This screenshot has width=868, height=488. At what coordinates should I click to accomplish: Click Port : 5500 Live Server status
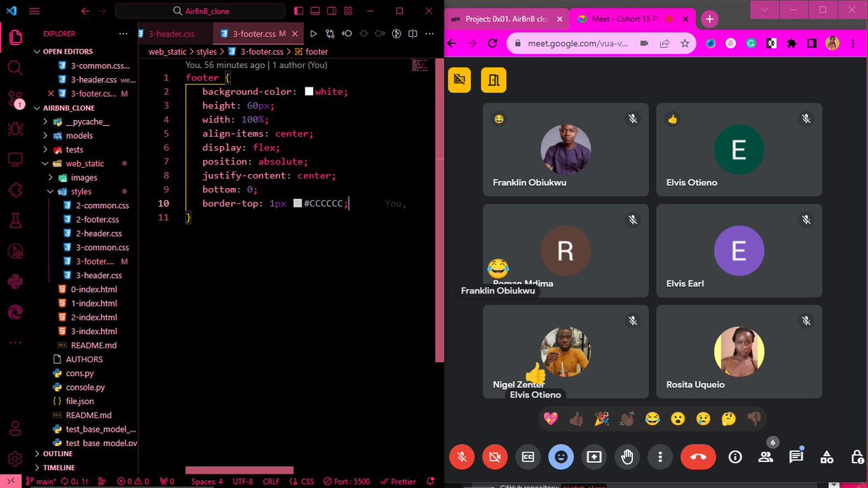tap(346, 481)
